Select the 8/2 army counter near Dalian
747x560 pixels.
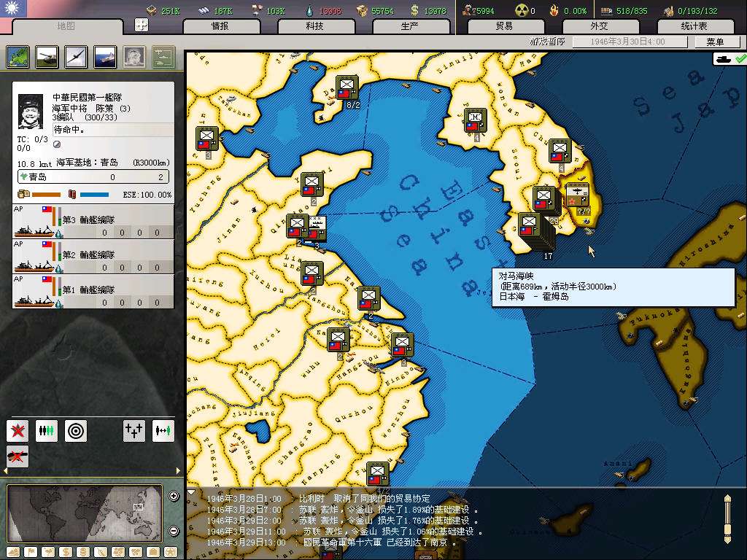(347, 87)
